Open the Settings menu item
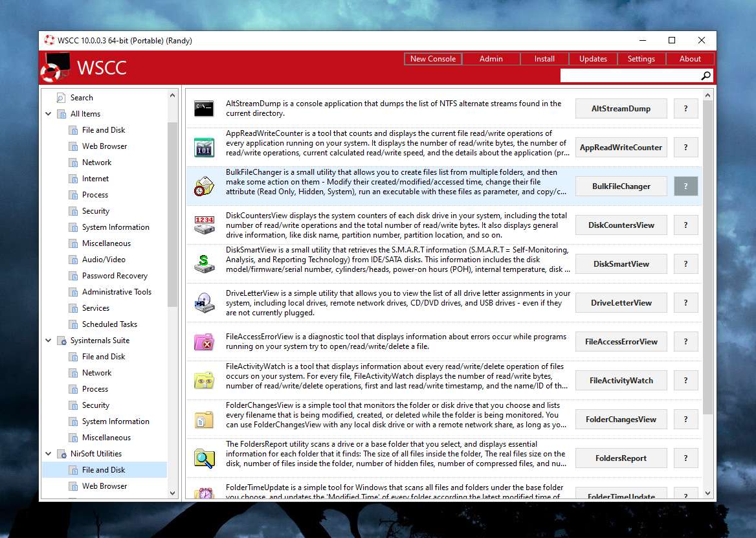 (x=641, y=59)
